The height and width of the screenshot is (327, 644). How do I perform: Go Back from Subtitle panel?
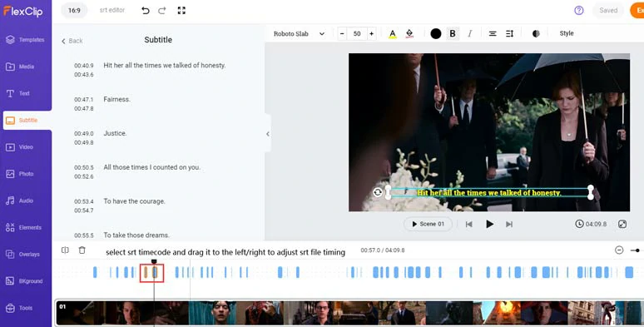coord(72,41)
